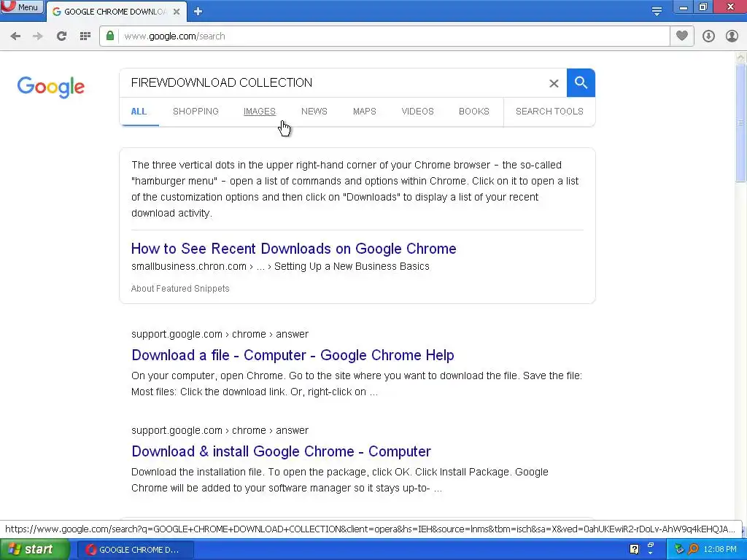
Task: Switch to the VIDEOS tab
Action: (x=417, y=112)
